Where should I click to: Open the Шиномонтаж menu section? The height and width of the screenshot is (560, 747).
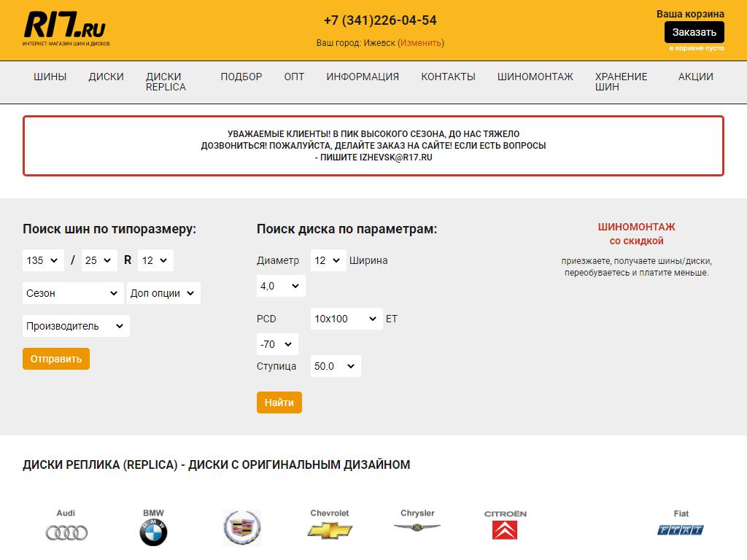(535, 77)
